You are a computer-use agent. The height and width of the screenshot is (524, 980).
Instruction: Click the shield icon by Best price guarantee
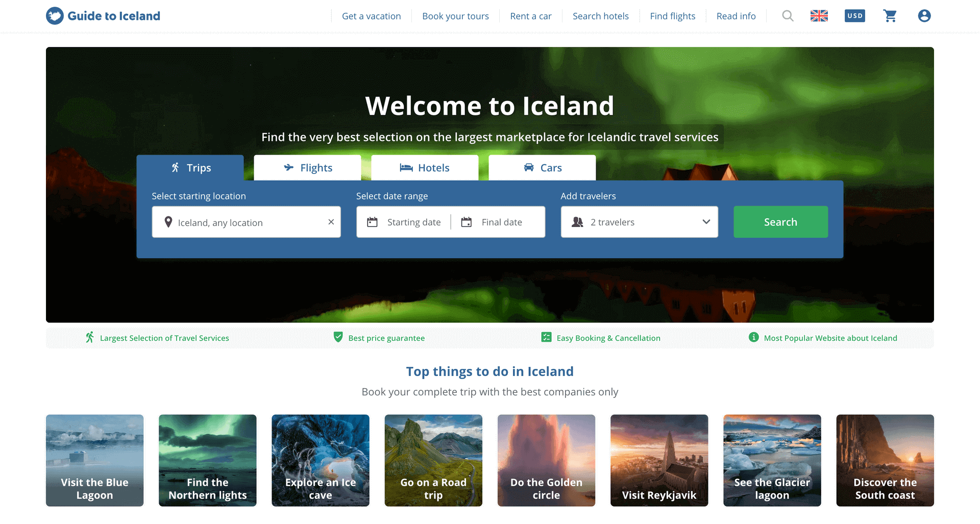[x=338, y=337]
